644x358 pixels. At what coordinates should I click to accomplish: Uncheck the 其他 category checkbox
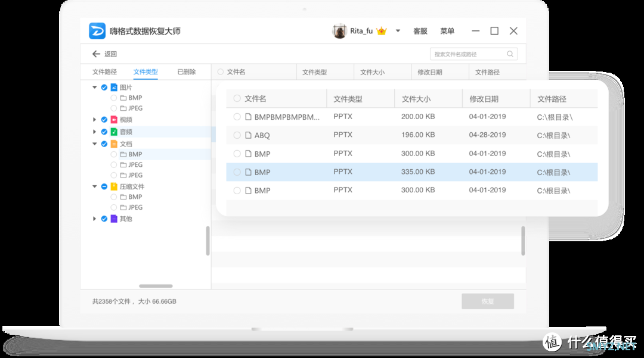104,219
